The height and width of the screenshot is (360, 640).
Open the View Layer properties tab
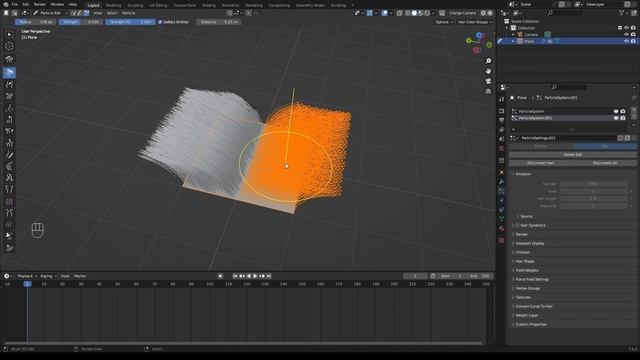click(502, 130)
